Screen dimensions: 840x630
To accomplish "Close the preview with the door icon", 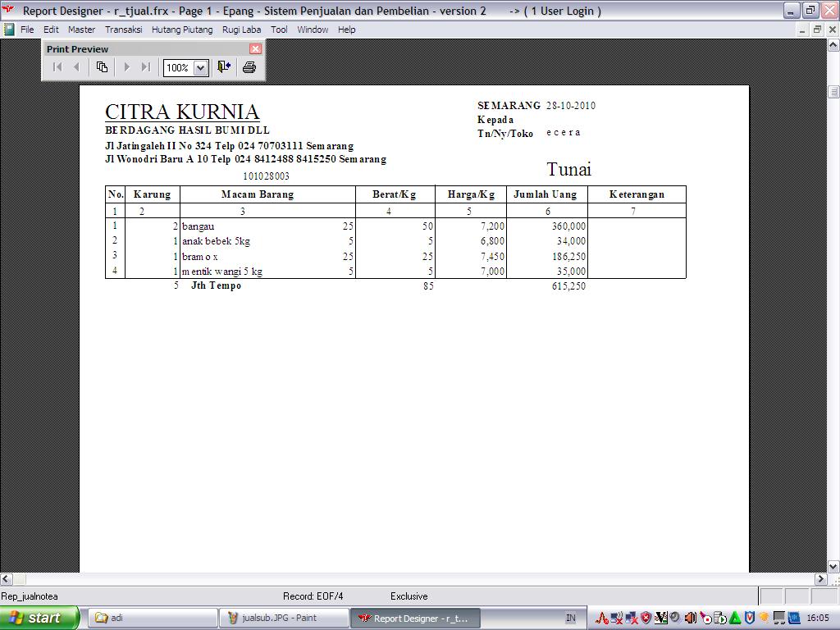I will (x=224, y=67).
